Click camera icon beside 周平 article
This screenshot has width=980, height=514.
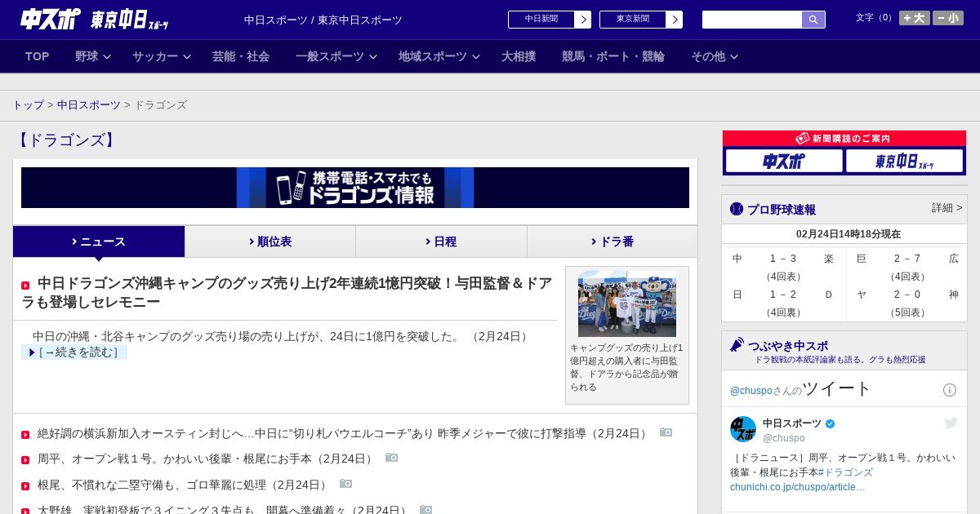coord(391,458)
